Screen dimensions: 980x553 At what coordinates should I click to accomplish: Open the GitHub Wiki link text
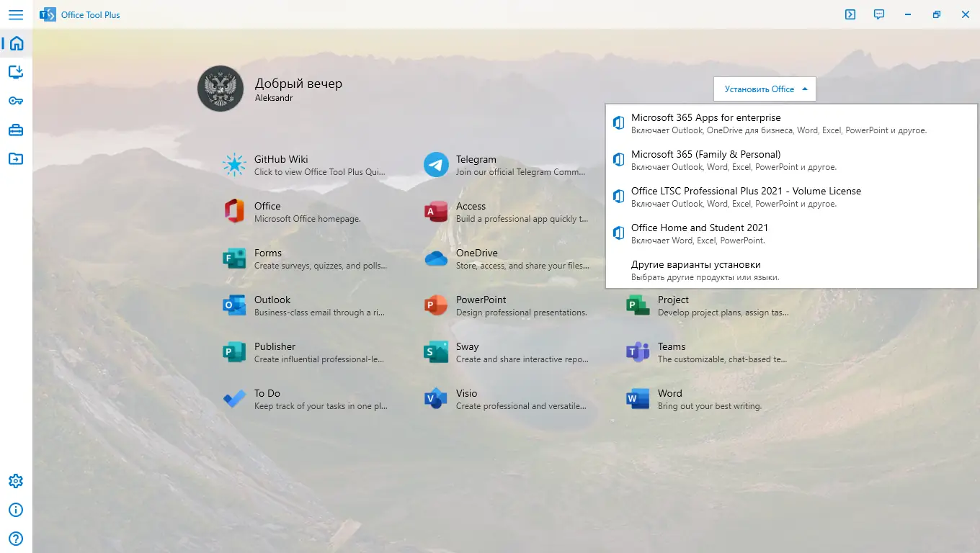pos(281,159)
